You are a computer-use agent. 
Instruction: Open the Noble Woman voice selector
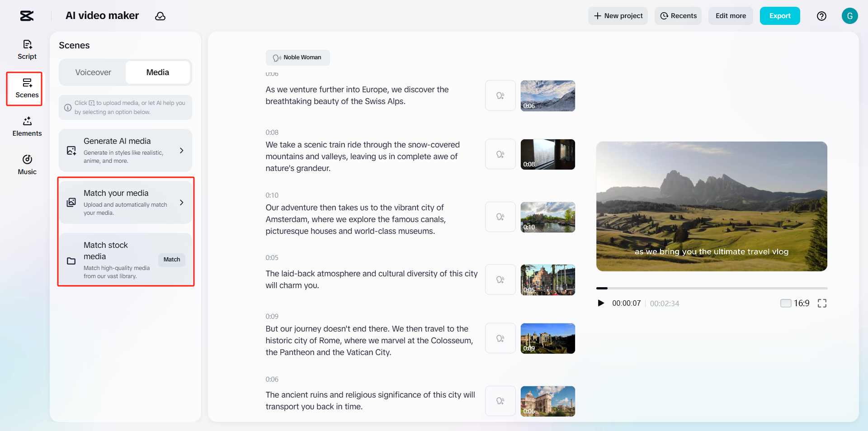(x=297, y=57)
